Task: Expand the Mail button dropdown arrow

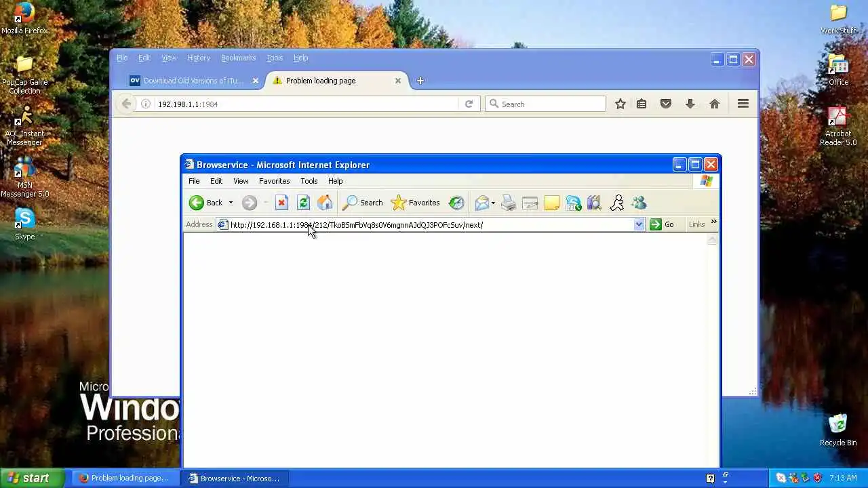Action: 493,203
